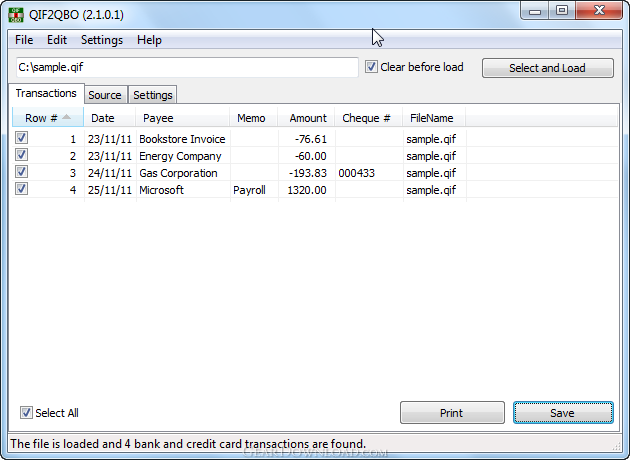Switch to the Settings tab
This screenshot has height=460, width=630.
pyautogui.click(x=153, y=95)
